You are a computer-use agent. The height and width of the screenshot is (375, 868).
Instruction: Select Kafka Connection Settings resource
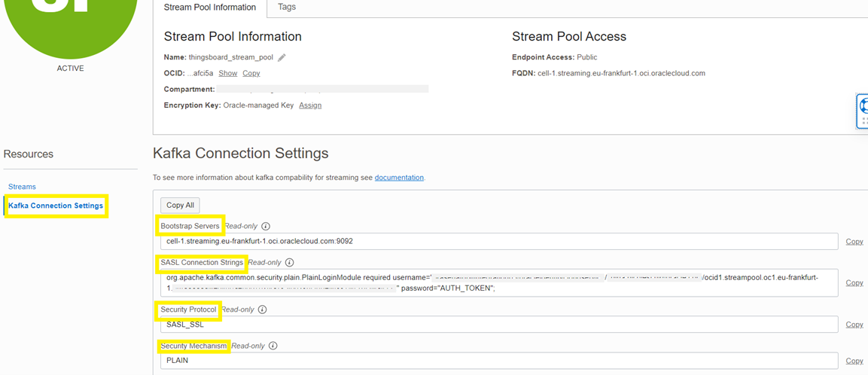coord(56,206)
